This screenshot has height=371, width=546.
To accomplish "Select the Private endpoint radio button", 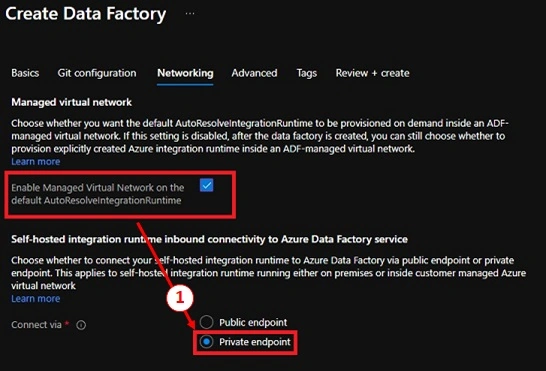I will (x=206, y=342).
